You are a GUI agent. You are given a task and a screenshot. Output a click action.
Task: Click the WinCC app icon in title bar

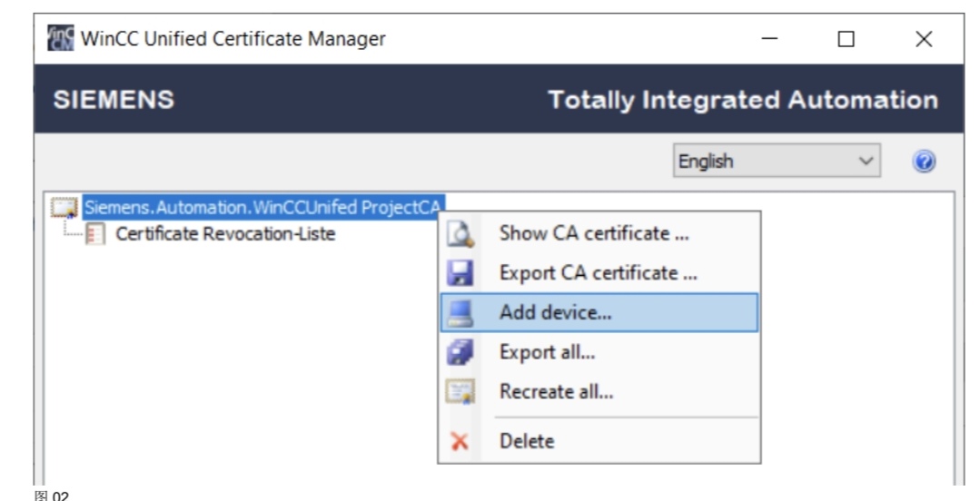[59, 39]
